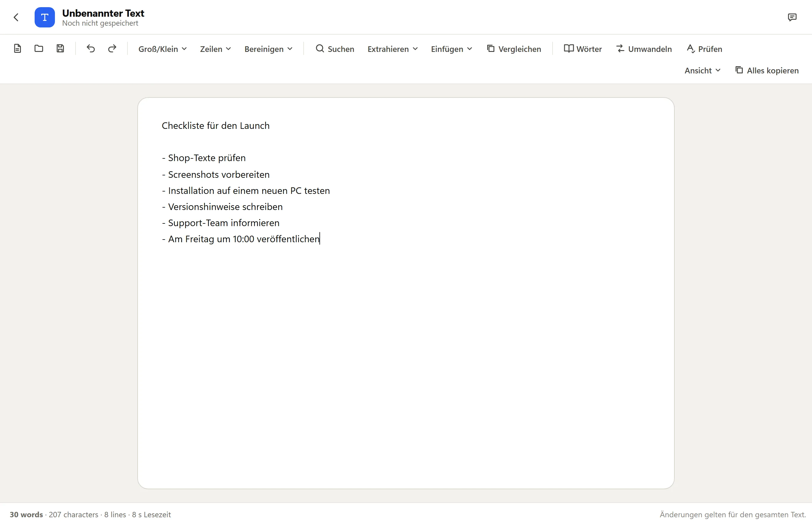The height and width of the screenshot is (525, 812).
Task: Click the Noch nicht gespeichert status
Action: (x=100, y=23)
